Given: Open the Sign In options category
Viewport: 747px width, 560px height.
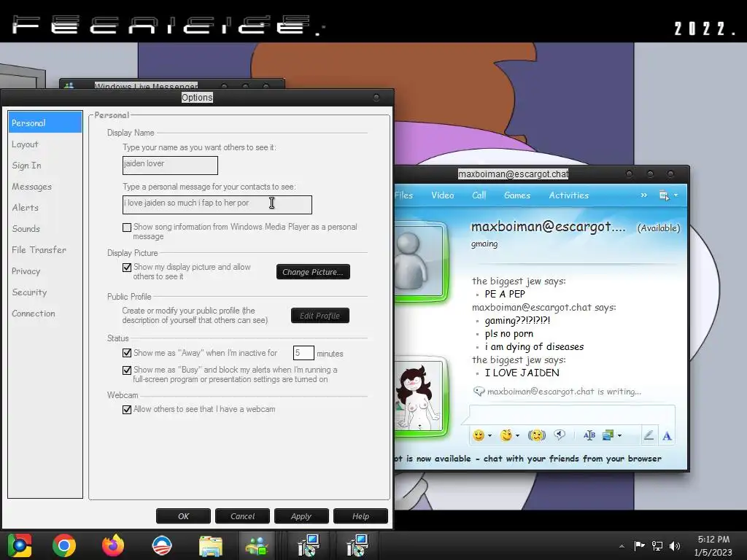Looking at the screenshot, I should [x=44, y=166].
